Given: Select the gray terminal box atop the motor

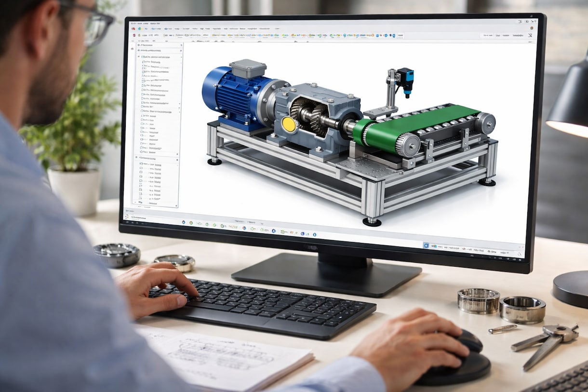Looking at the screenshot, I should click(x=248, y=68).
